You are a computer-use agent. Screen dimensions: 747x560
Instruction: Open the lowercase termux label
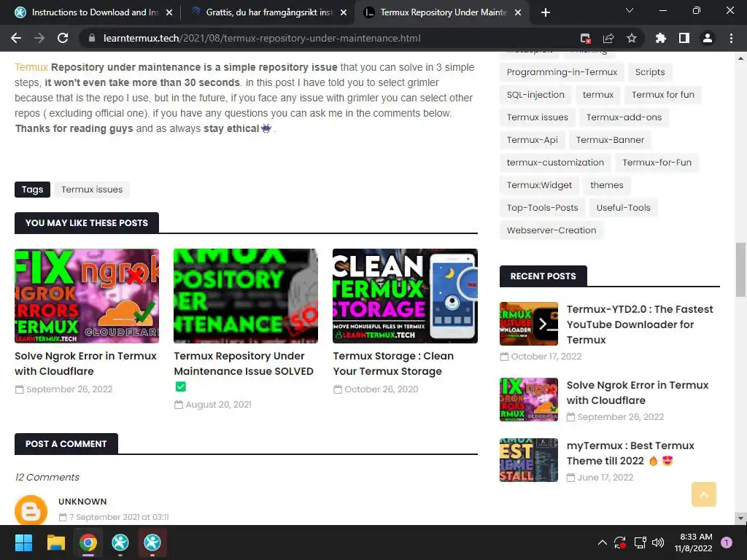tap(598, 95)
